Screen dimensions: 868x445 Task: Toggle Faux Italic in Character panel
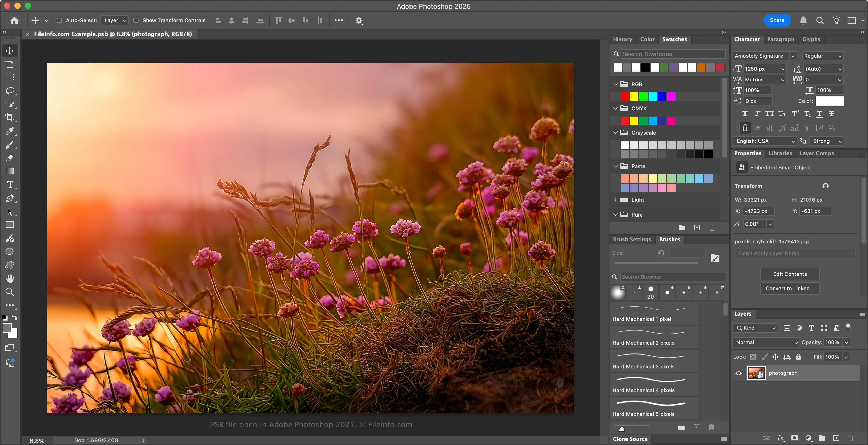(757, 113)
